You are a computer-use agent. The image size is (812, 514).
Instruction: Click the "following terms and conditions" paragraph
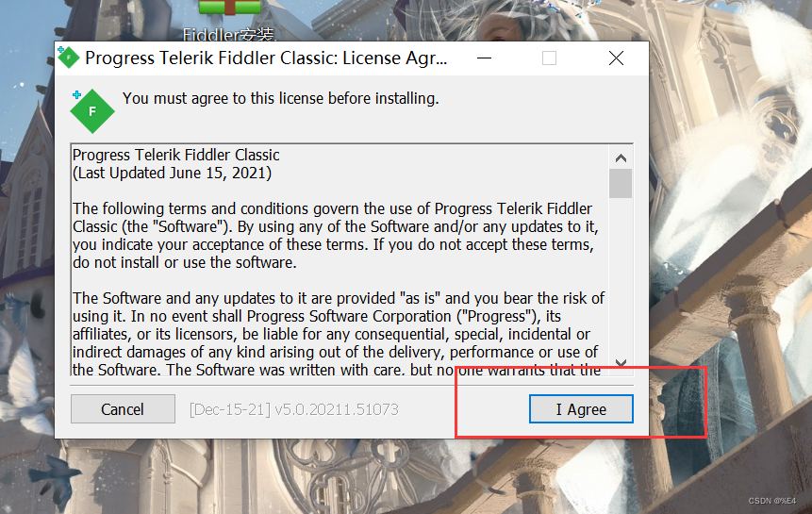coord(336,236)
